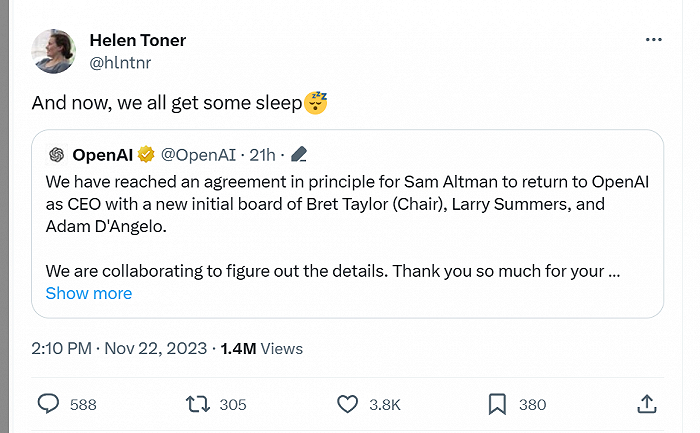This screenshot has width=700, height=433.
Task: Open the @OpenAI handle in quoted tweet
Action: point(199,155)
